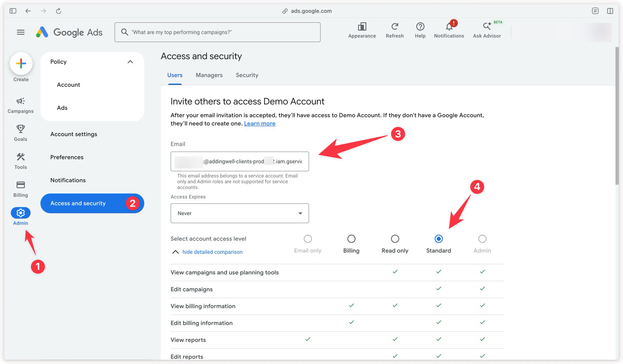Reload the browser page
Image resolution: width=623 pixels, height=364 pixels.
[x=59, y=11]
